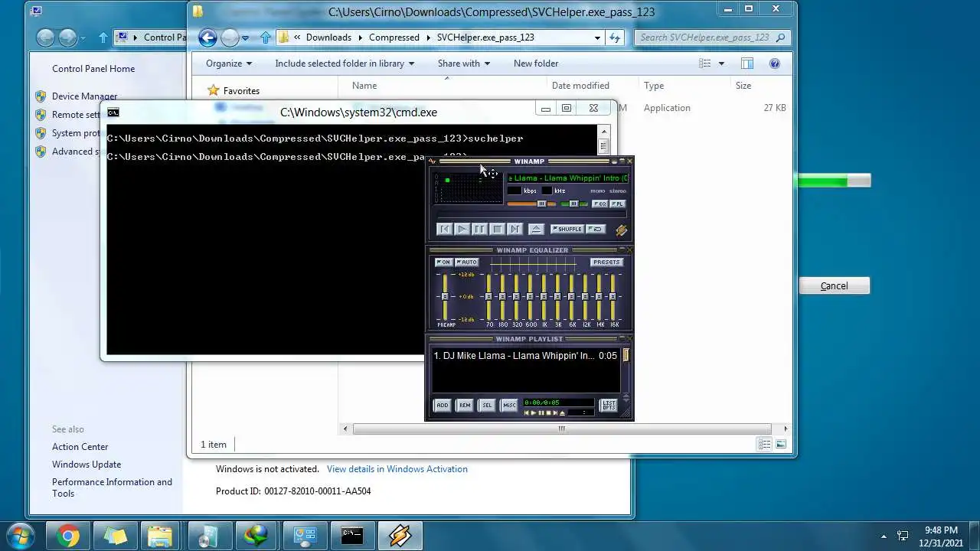
Task: Select DJ Mike Llama playlist entry
Action: [525, 356]
